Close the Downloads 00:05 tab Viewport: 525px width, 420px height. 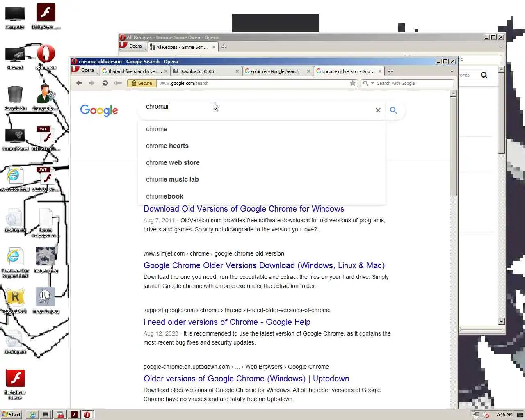[237, 71]
